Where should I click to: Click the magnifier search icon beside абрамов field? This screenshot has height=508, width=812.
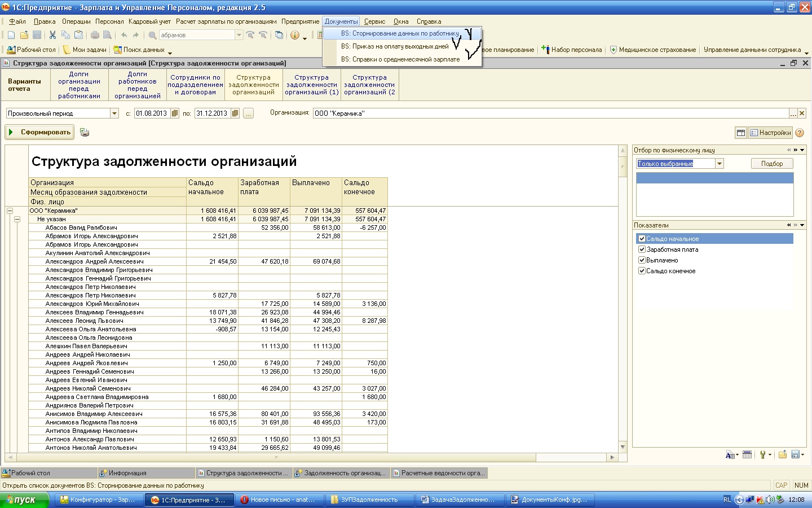click(152, 35)
